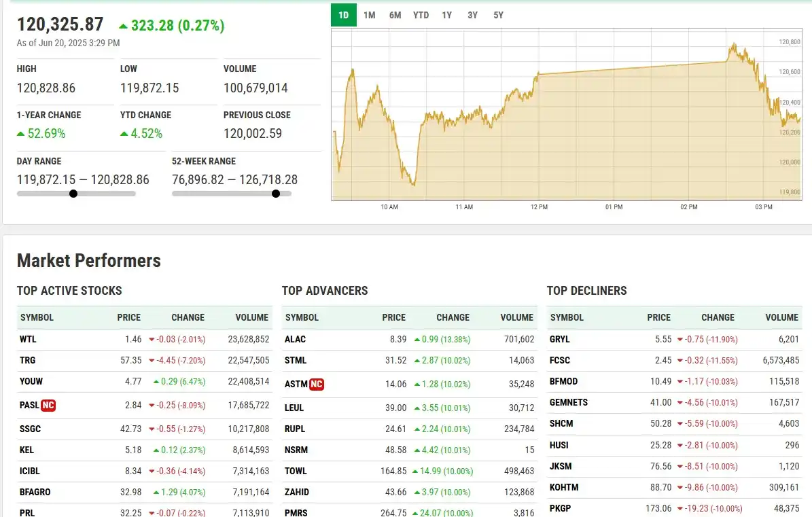The height and width of the screenshot is (517, 812).
Task: Show the YTD chart range
Action: pos(421,15)
